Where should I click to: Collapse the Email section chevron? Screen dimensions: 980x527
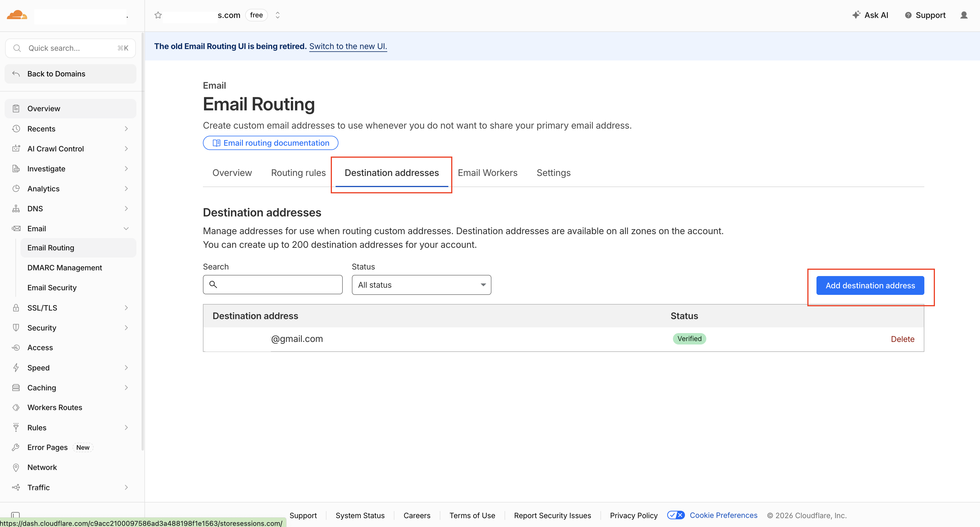126,228
